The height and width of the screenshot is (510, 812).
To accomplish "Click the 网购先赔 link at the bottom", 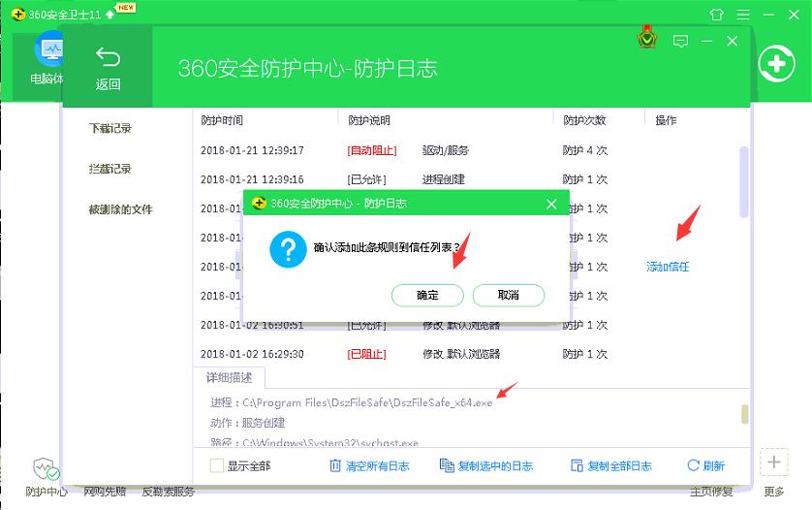I will 105,492.
